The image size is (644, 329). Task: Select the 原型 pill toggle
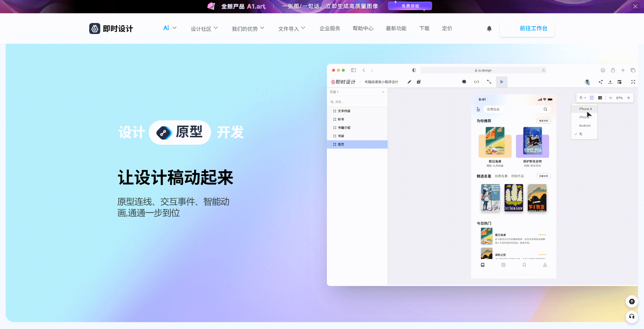180,132
